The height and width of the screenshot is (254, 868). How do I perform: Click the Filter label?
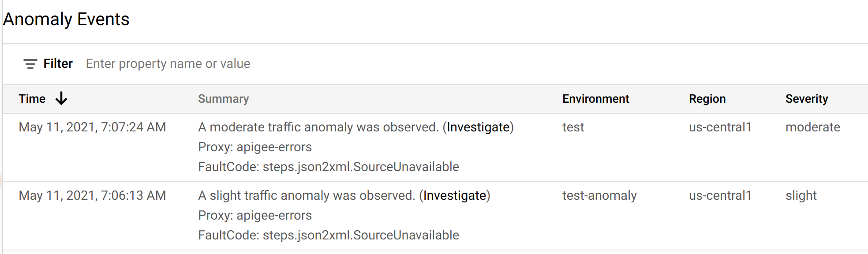click(x=58, y=63)
